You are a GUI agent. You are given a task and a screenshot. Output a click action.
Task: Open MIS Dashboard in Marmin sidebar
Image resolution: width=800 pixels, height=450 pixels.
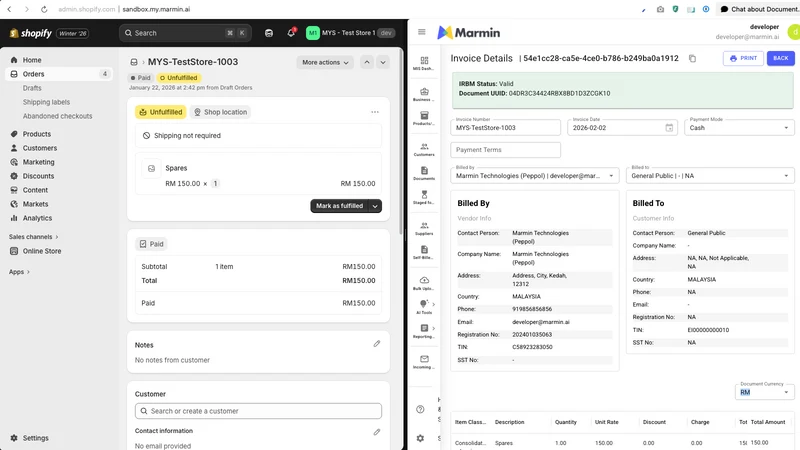[424, 63]
